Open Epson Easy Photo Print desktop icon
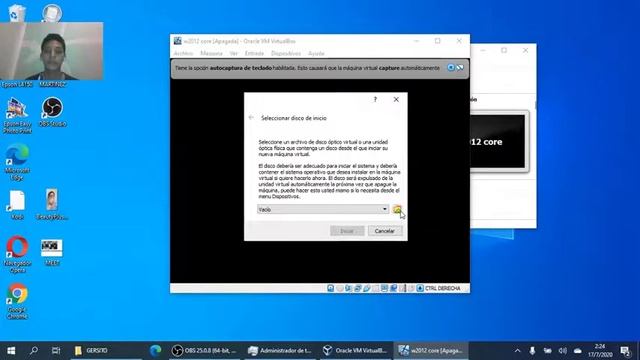This screenshot has height=360, width=640. coord(17,116)
